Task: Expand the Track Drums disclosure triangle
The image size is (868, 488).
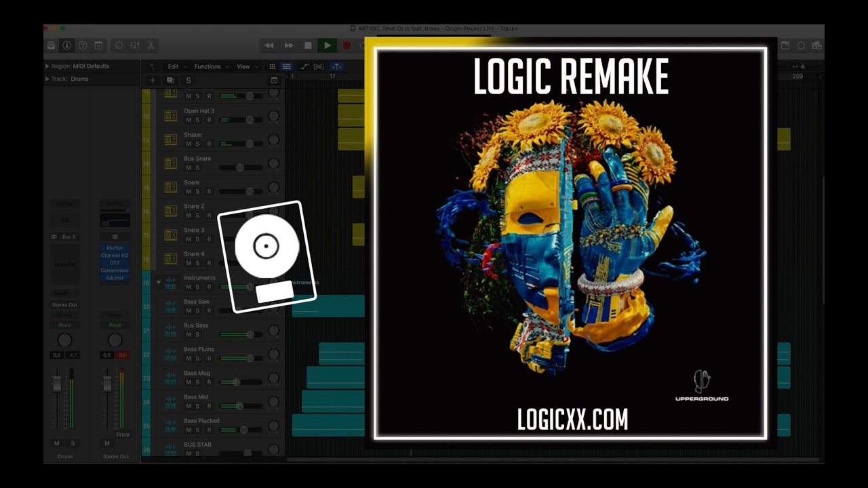Action: tap(47, 79)
